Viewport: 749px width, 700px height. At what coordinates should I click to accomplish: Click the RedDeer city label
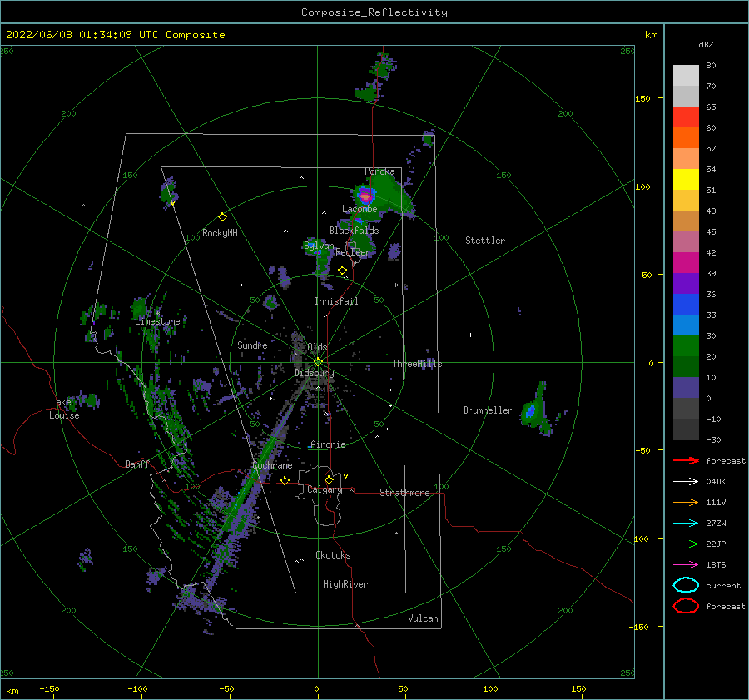pos(353,252)
